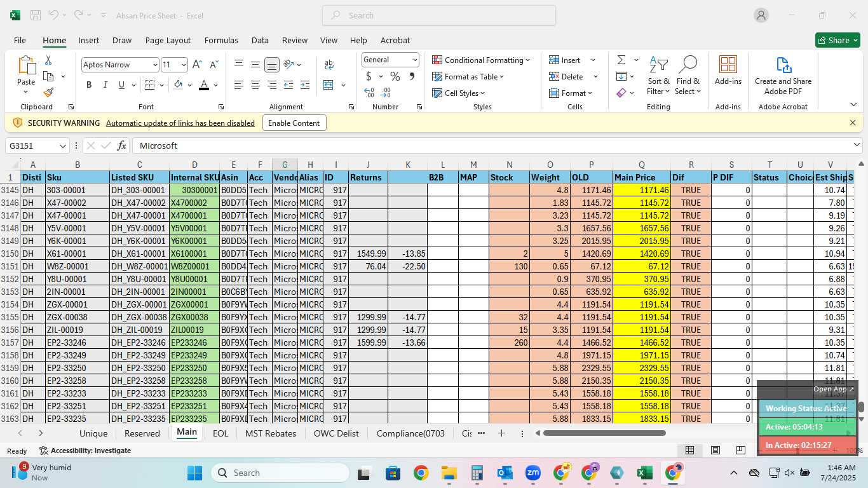Select the EOL sheet tab

tap(220, 433)
